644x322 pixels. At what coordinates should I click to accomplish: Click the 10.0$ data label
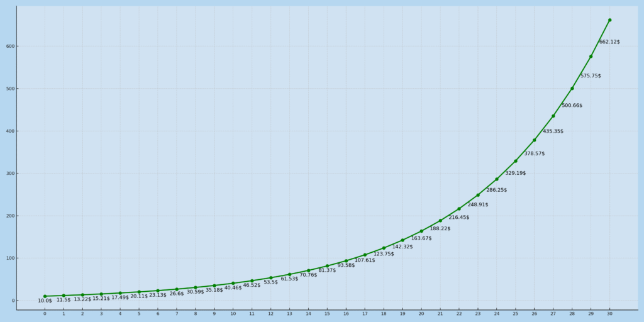click(x=45, y=301)
